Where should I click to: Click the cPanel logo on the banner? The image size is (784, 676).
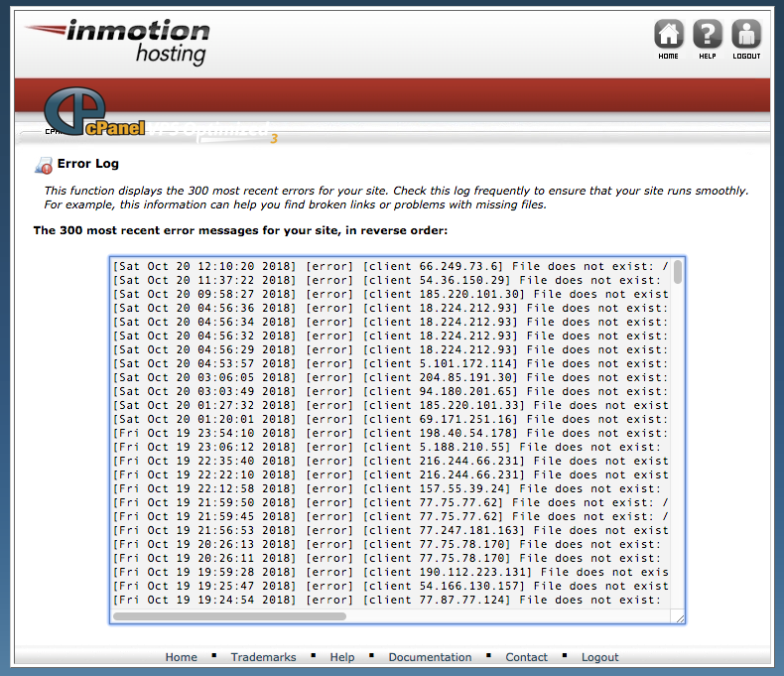coord(94,118)
